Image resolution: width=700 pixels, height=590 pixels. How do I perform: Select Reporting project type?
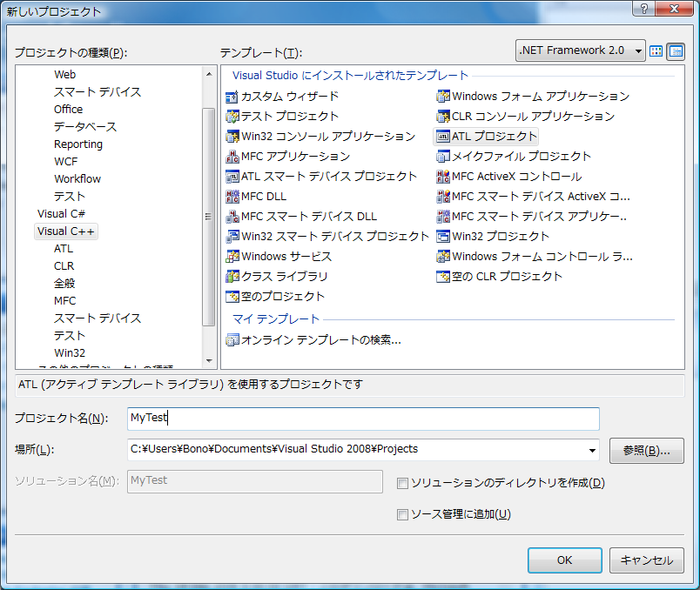click(x=78, y=144)
